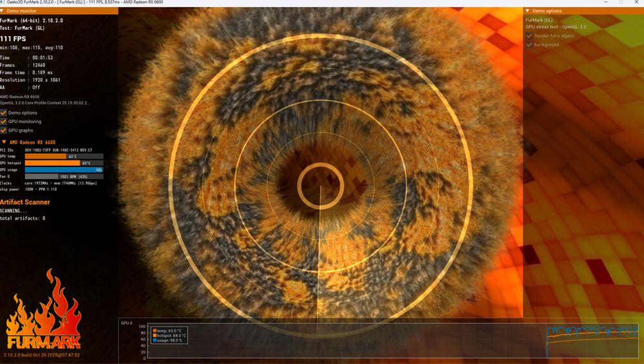Viewport: 644px width, 364px height.
Task: Toggle the Render furry object checkbox
Action: 529,35
